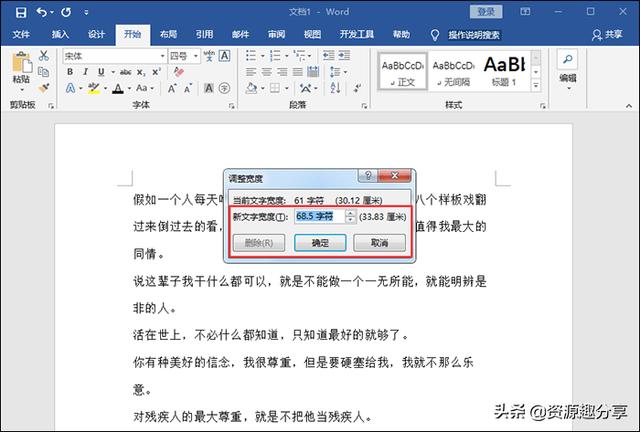Click 取消 in the 调整宽度 dialog
640x432 pixels.
380,243
